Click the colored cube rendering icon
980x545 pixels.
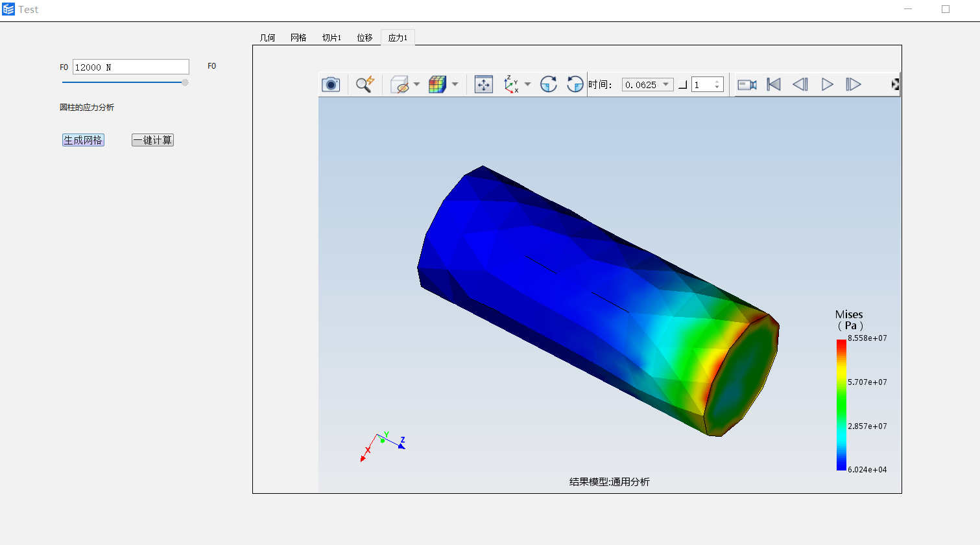(438, 84)
